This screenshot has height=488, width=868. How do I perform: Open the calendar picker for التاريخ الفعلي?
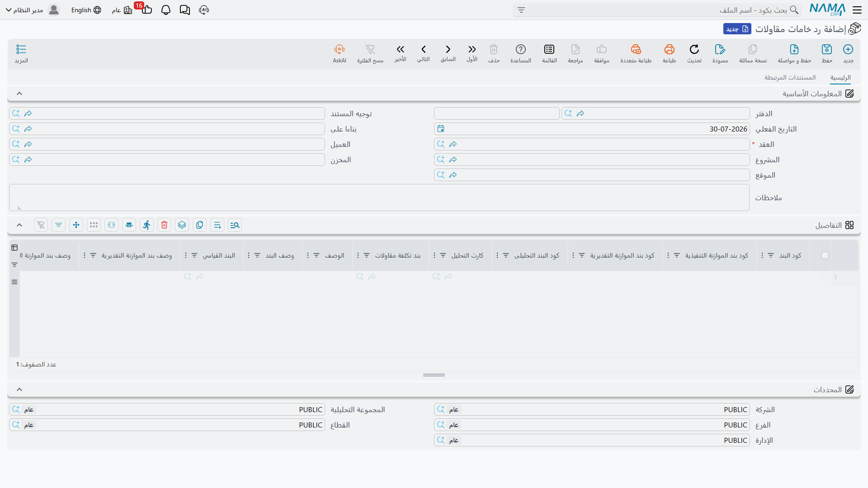pyautogui.click(x=441, y=129)
